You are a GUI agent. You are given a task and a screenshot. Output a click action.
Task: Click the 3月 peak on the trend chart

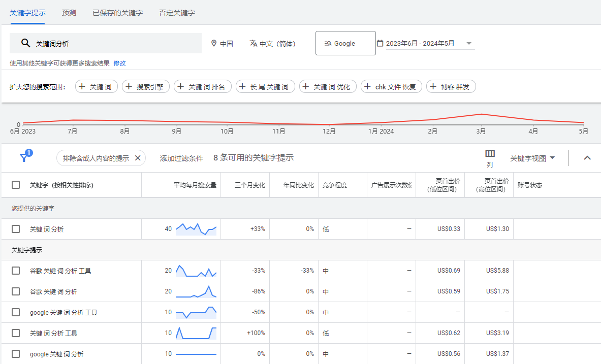481,114
